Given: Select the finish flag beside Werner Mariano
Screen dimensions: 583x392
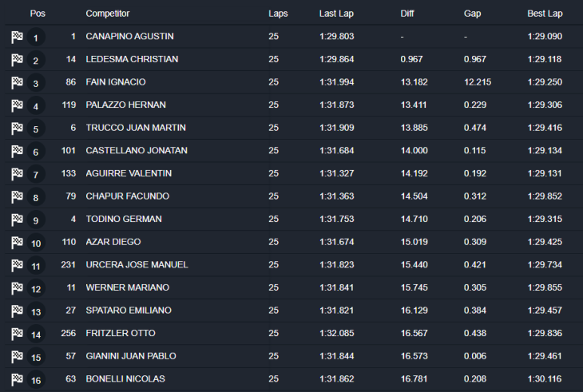Looking at the screenshot, I should [x=18, y=287].
